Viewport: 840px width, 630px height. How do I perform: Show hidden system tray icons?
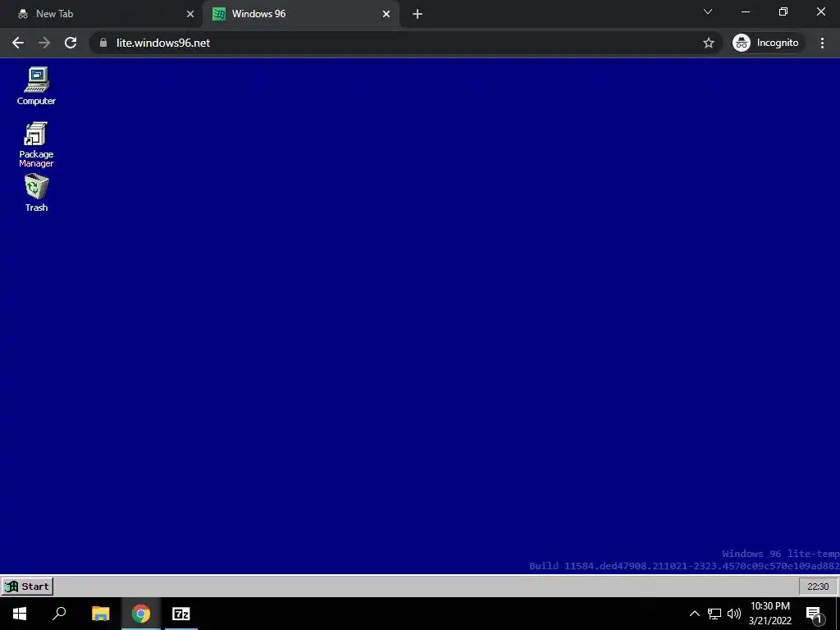coord(694,614)
